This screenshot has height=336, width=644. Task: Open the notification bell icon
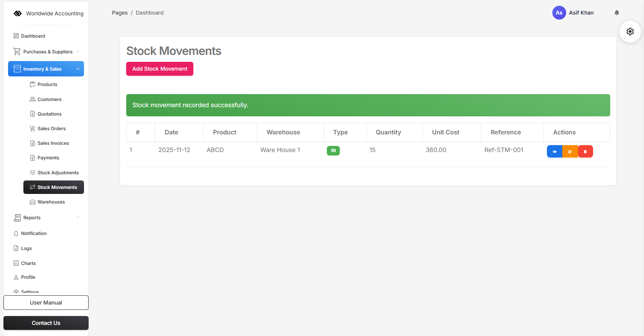pos(617,13)
